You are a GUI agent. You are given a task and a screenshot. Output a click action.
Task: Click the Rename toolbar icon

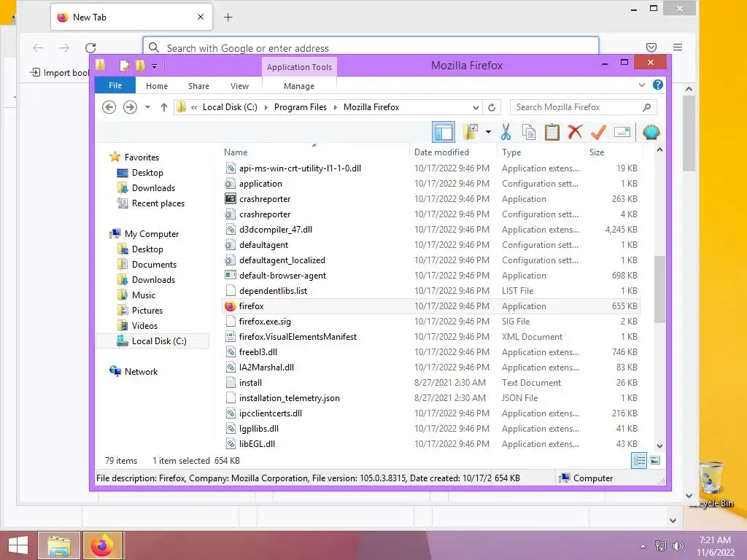tap(622, 132)
